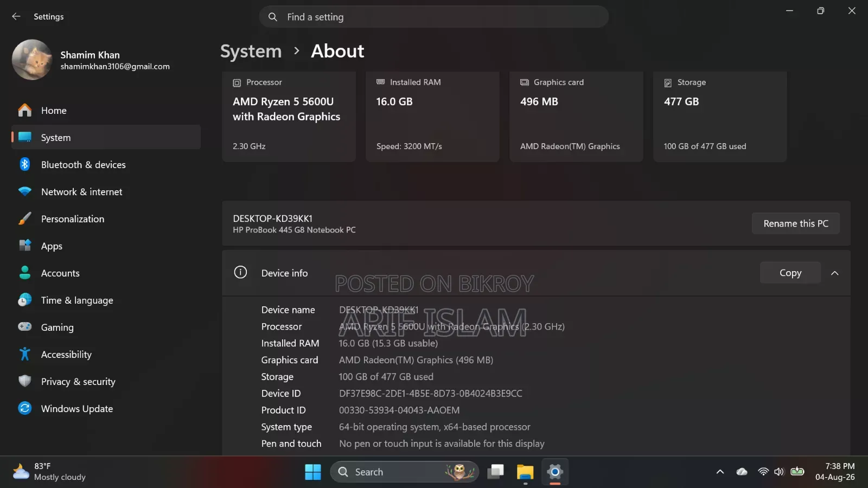Viewport: 868px width, 488px height.
Task: Click the 16.0 GB (15.3 GB usable) text
Action: (388, 343)
